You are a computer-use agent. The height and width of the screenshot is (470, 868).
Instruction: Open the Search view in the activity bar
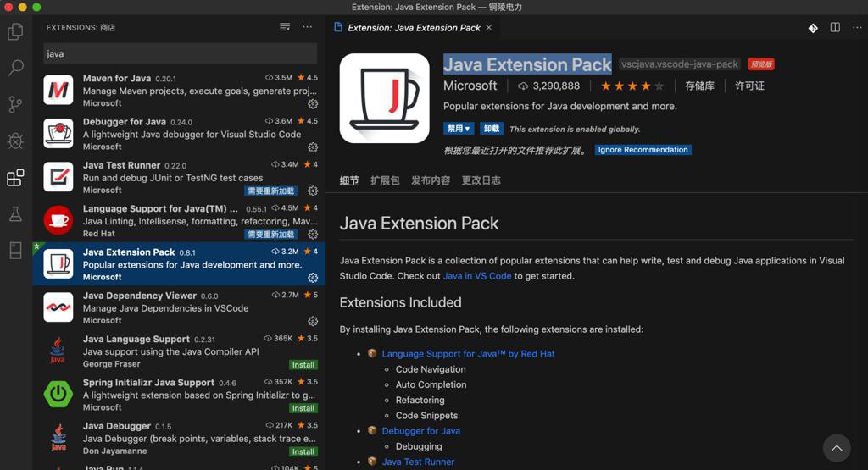click(x=15, y=68)
